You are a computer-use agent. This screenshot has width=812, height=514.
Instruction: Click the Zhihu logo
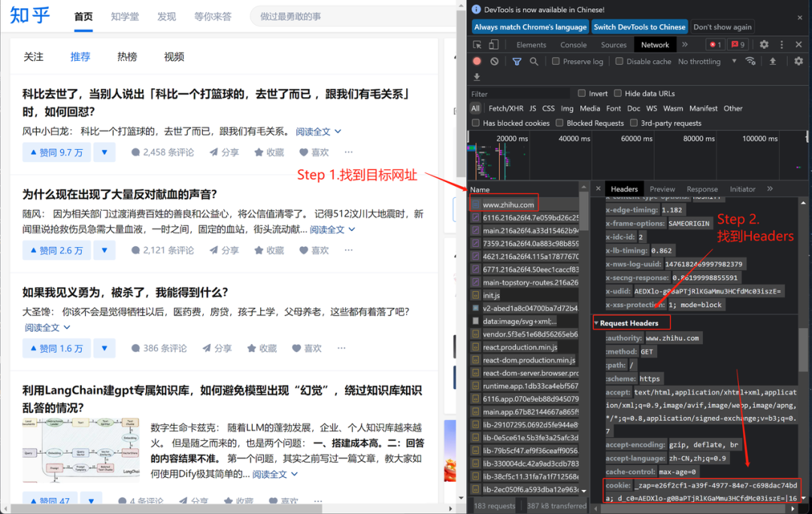point(30,16)
